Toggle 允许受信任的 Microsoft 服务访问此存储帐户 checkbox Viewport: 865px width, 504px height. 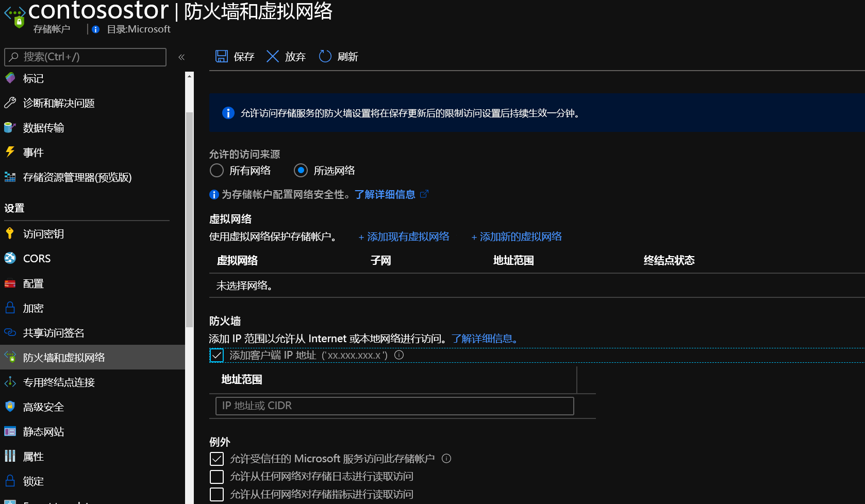pos(217,459)
